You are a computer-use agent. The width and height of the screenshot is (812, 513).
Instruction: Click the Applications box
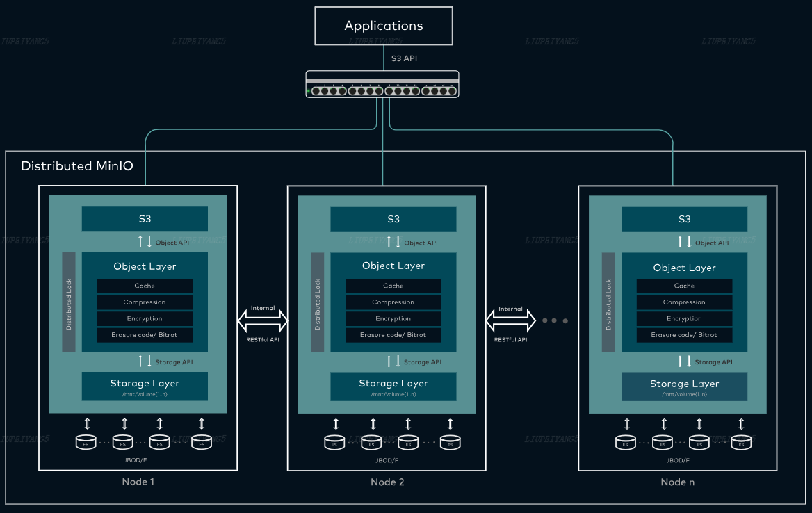pos(384,26)
